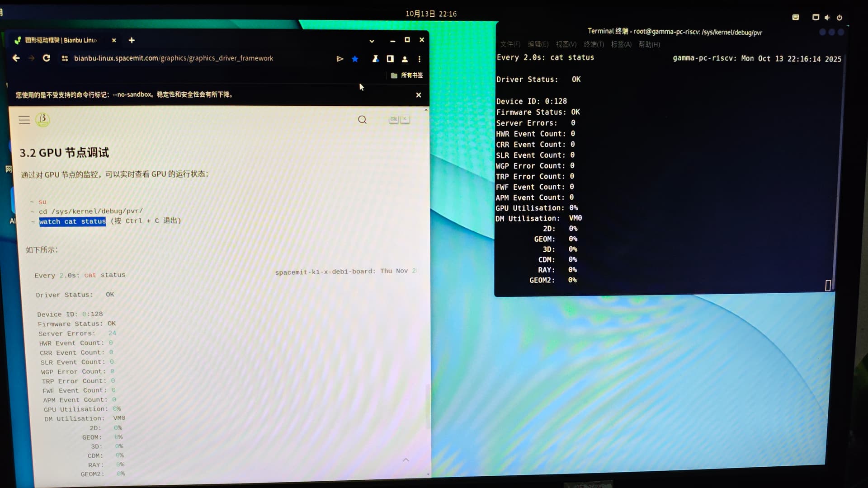868x488 pixels.
Task: Expand the tab search dropdown chevron
Action: click(372, 41)
